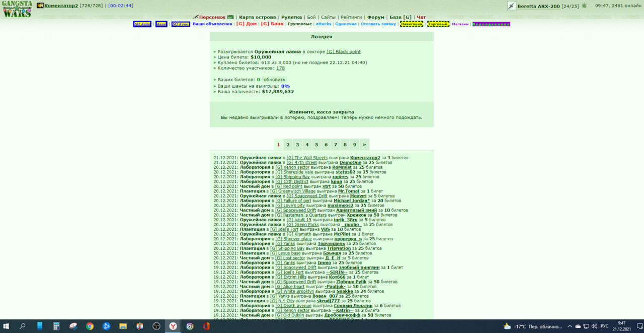Open База [G] in the top menu

[x=400, y=17]
